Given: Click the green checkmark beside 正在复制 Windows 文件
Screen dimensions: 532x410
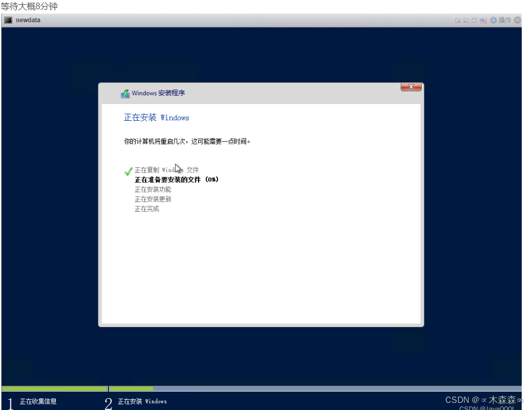Looking at the screenshot, I should point(128,171).
